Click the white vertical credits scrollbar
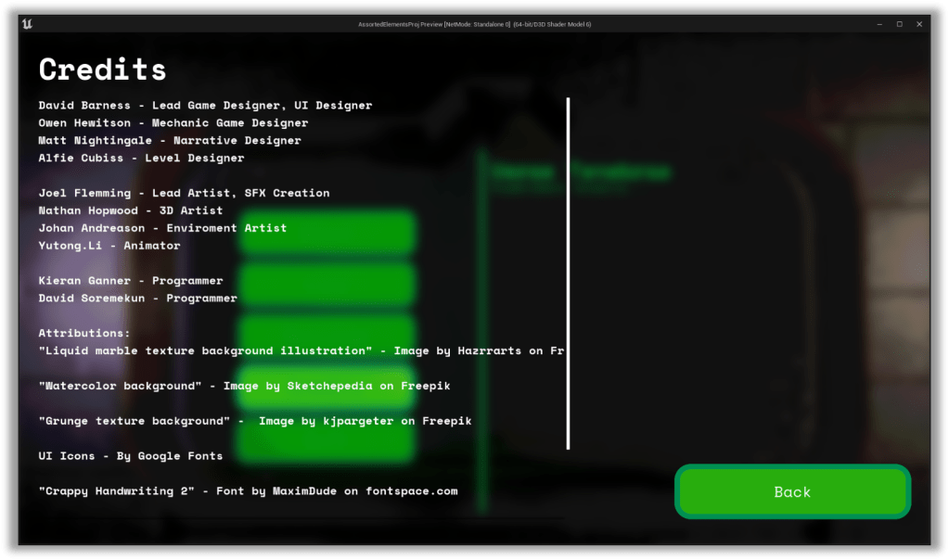Image resolution: width=949 pixels, height=560 pixels. [568, 274]
